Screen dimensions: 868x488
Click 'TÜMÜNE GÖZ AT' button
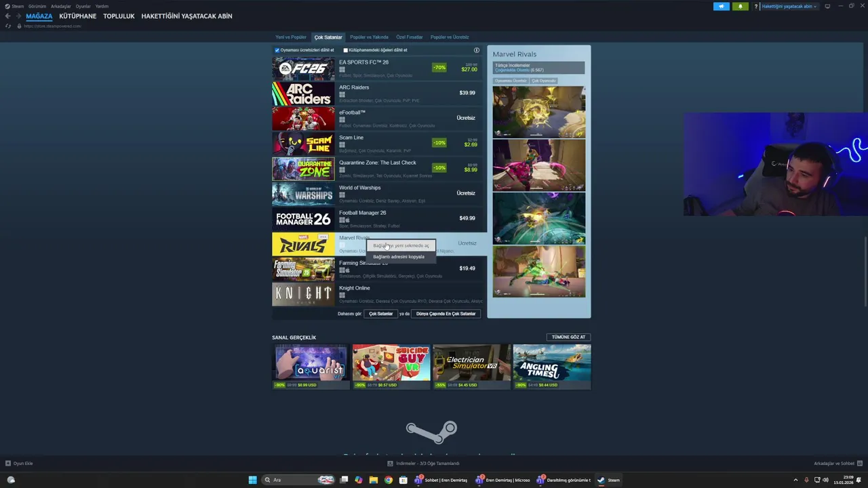568,337
